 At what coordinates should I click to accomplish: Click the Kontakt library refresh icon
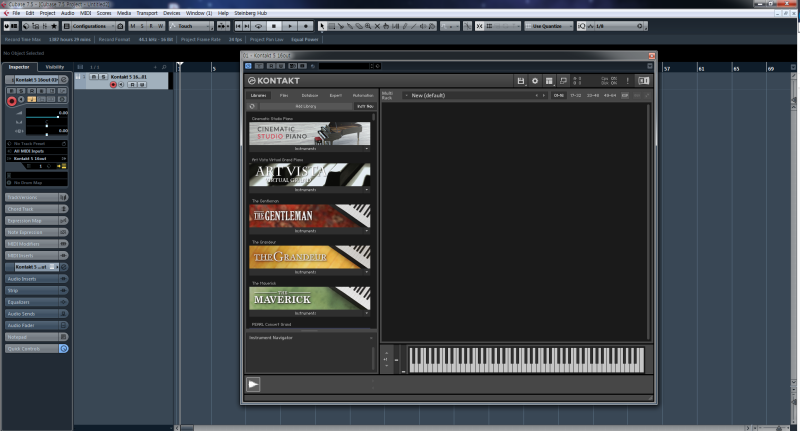[x=252, y=106]
